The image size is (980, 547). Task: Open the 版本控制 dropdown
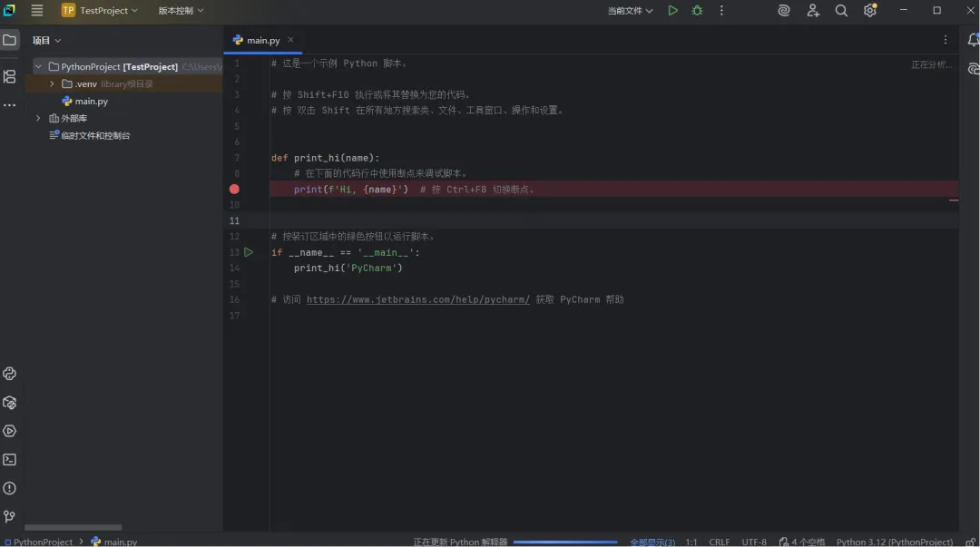coord(181,11)
